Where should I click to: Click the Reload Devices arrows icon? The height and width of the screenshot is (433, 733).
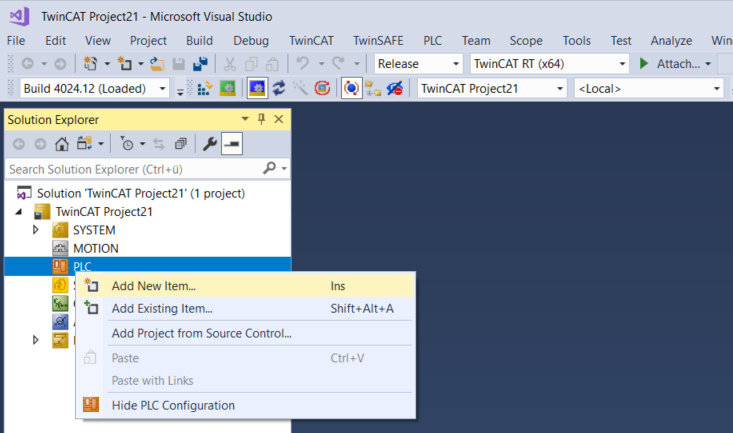coord(279,88)
